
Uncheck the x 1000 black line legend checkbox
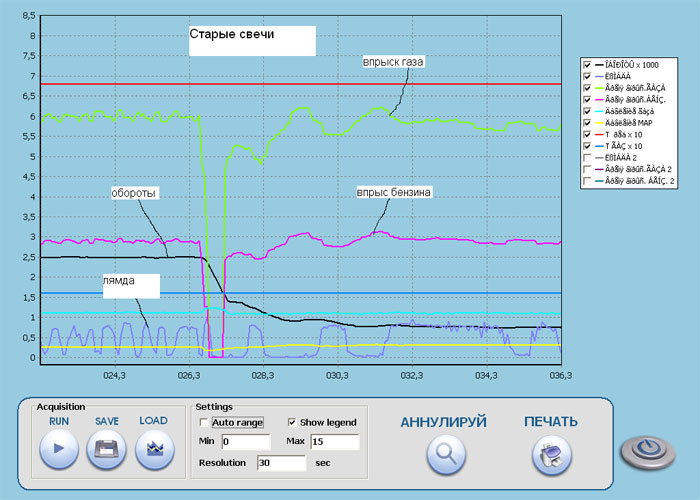tap(588, 65)
